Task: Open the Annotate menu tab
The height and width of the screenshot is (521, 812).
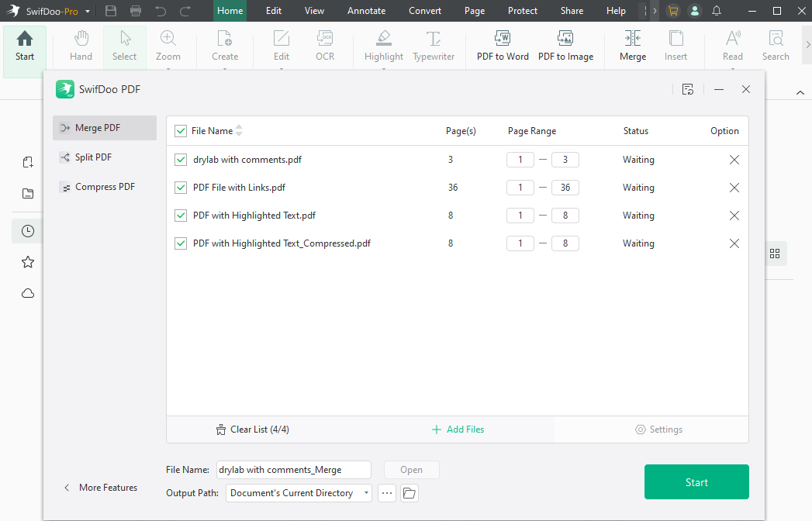Action: 366,11
